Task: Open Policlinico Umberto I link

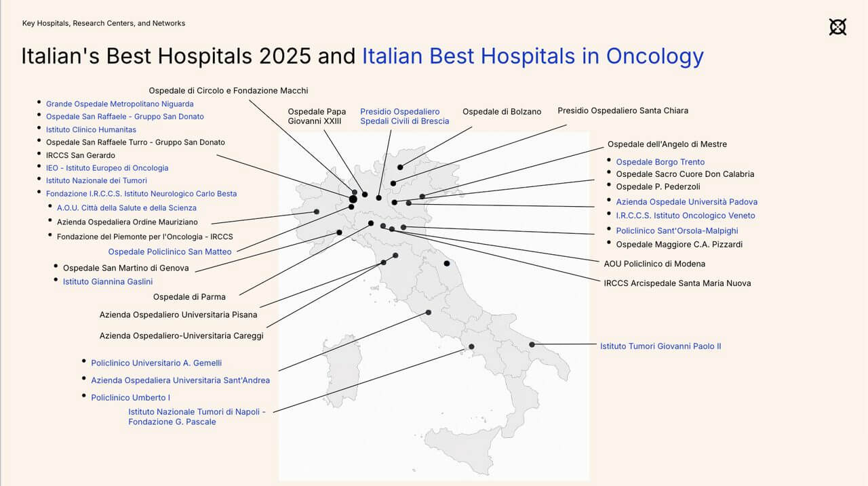Action: coord(130,398)
